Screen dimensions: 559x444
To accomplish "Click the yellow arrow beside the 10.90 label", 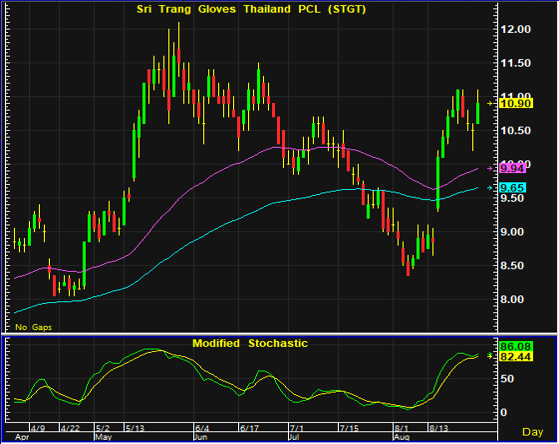I will (x=490, y=103).
